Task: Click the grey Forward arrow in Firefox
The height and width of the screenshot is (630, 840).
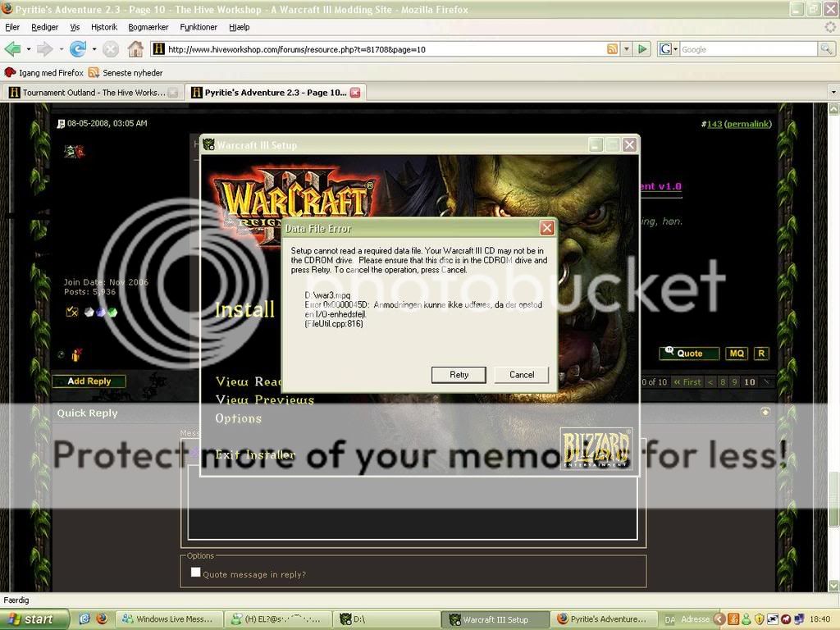Action: [44, 49]
